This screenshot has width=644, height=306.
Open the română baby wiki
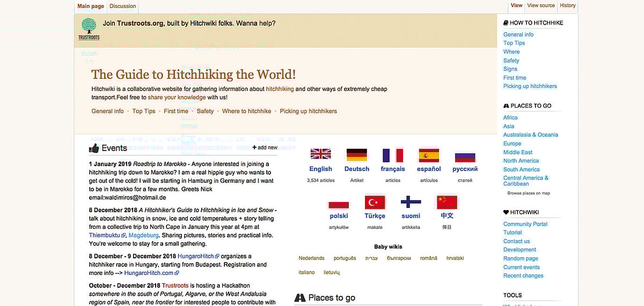[x=429, y=258]
